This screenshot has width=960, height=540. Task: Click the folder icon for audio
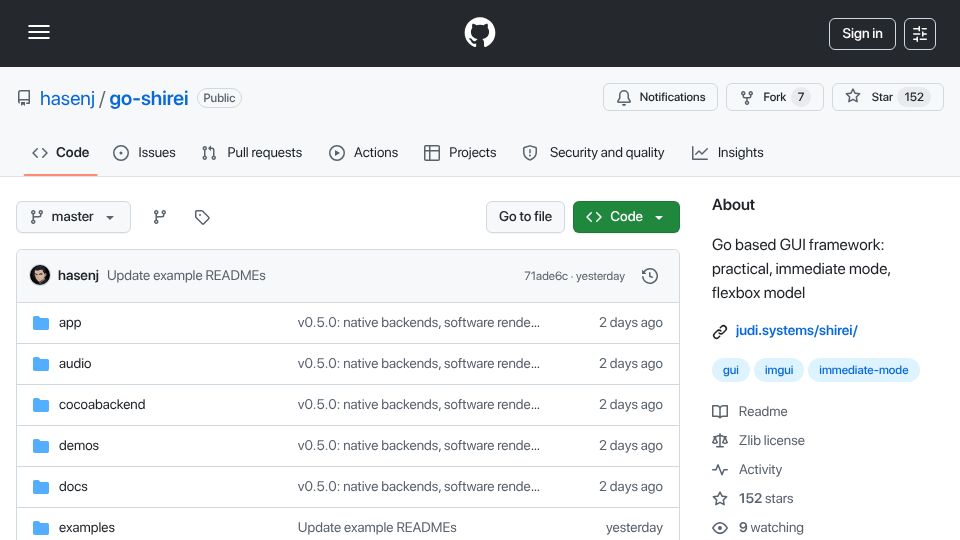[41, 364]
